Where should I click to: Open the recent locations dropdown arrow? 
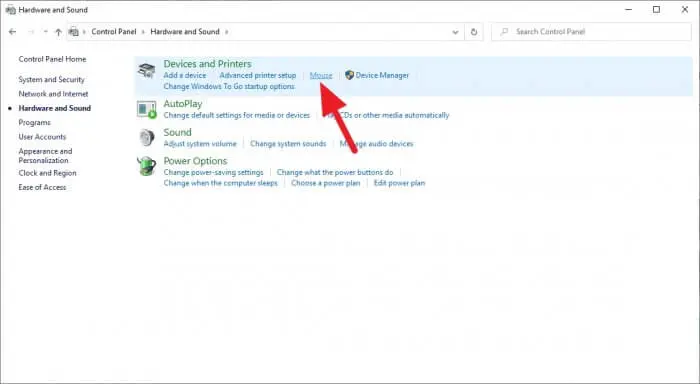[45, 32]
